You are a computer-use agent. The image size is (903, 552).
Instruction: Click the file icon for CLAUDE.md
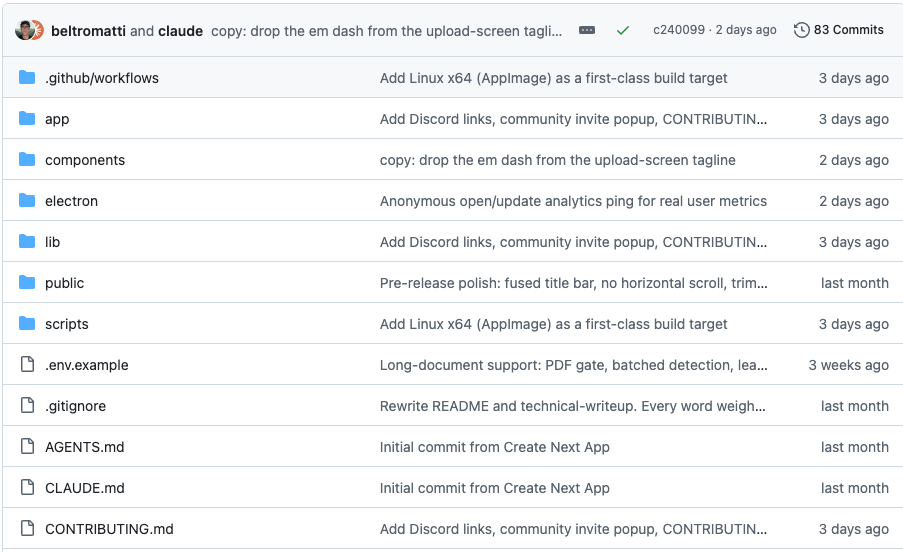(x=27, y=487)
